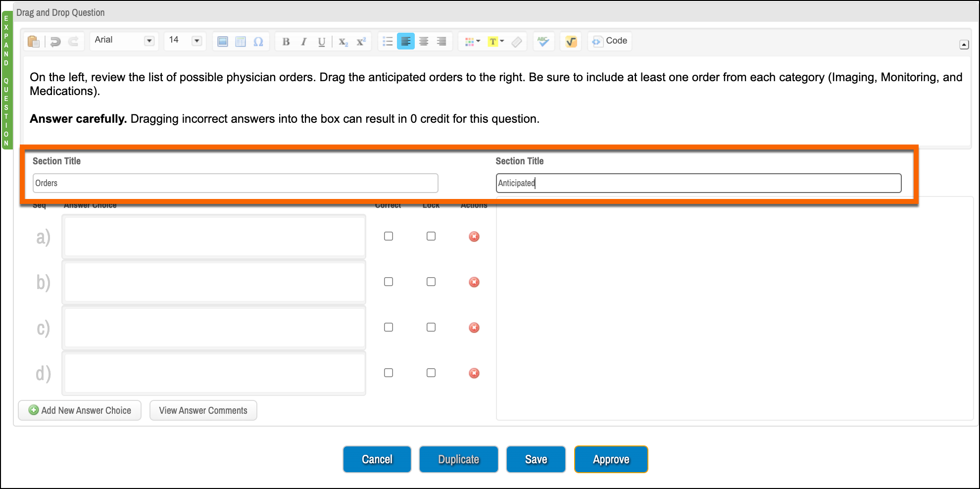Clear formatting with the eraser icon
This screenshot has width=980, height=489.
[x=517, y=42]
